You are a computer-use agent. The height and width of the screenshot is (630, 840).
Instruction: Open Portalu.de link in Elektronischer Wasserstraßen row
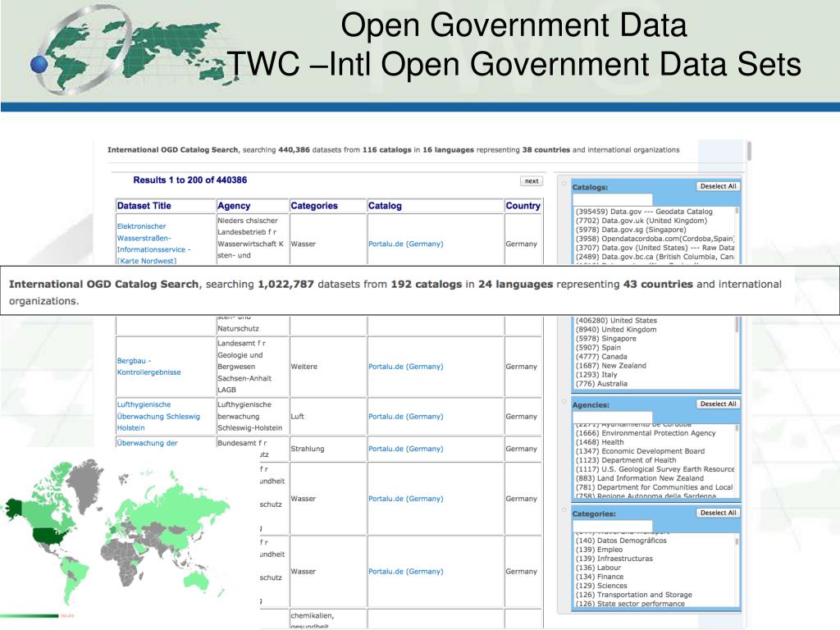[405, 244]
